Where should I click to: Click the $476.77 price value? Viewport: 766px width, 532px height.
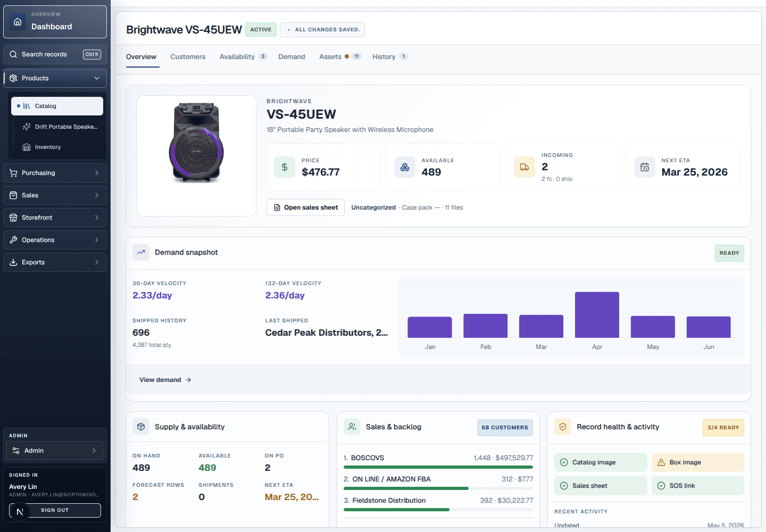click(x=321, y=172)
